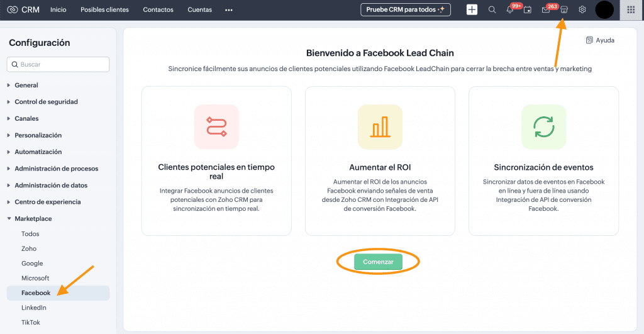Image resolution: width=644 pixels, height=334 pixels.
Task: Select Microsoft under Marketplace
Action: (35, 278)
